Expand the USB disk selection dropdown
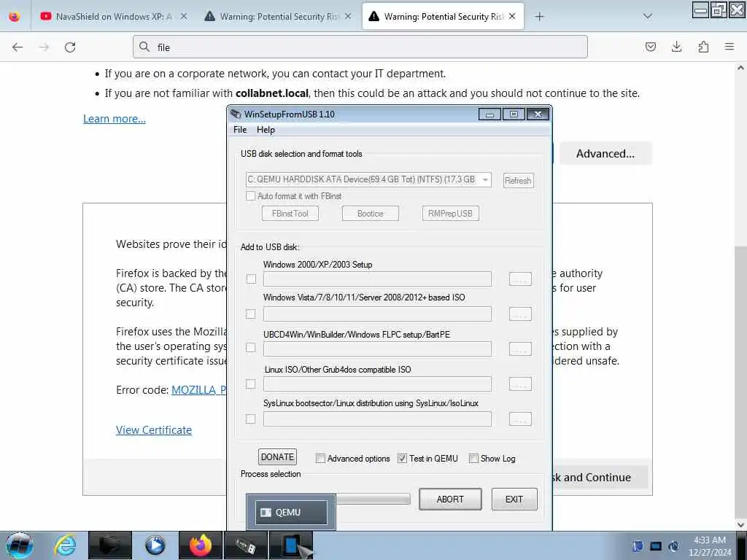The height and width of the screenshot is (560, 747). tap(485, 179)
